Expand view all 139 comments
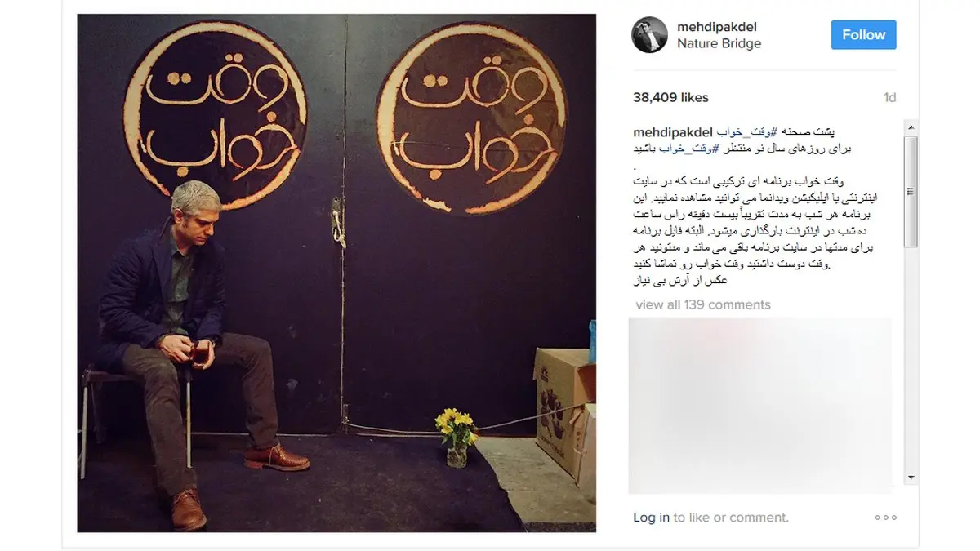The image size is (980, 551). [x=702, y=304]
